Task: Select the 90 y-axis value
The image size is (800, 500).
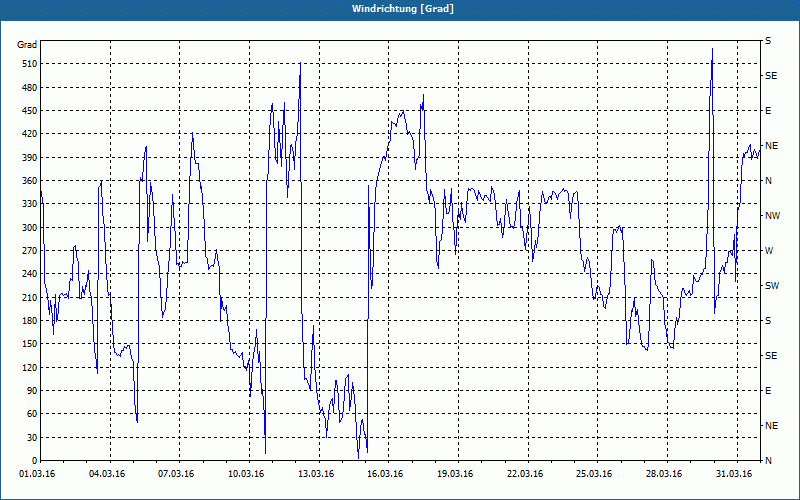Action: (x=32, y=391)
